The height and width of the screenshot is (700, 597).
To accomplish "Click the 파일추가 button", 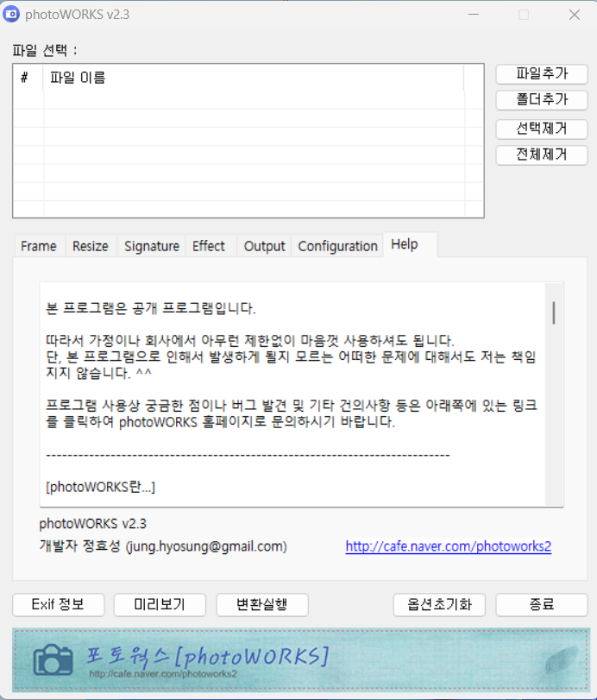I will [x=542, y=73].
